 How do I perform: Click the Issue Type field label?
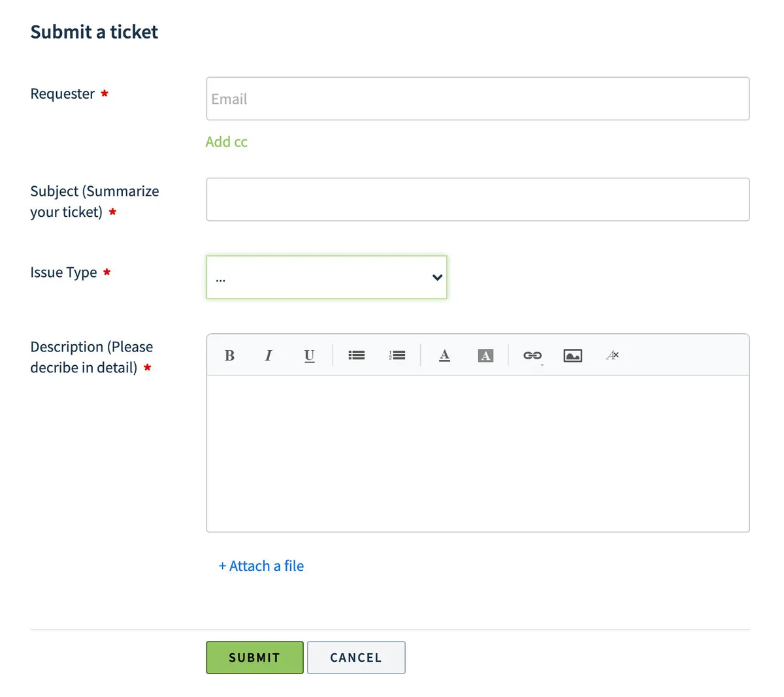coord(63,272)
